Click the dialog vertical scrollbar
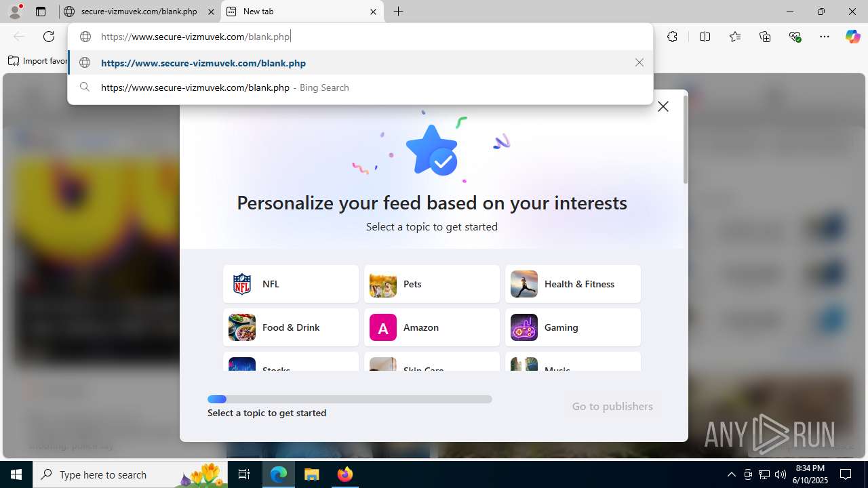 (686, 140)
